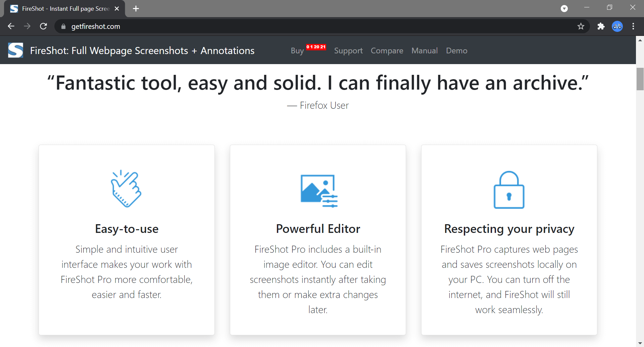
Task: Click the text 'Simple and intuitive user'
Action: point(127,249)
